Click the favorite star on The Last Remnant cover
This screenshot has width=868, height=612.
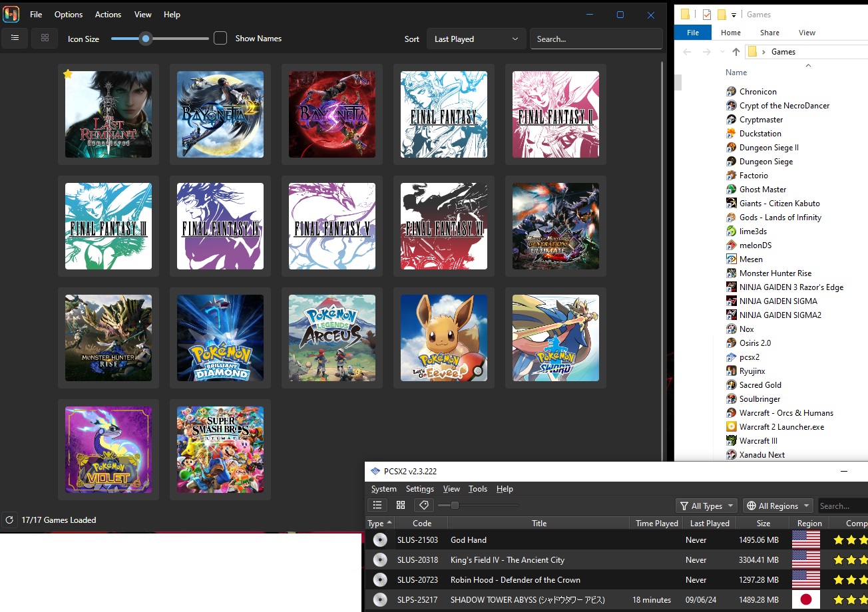[68, 74]
